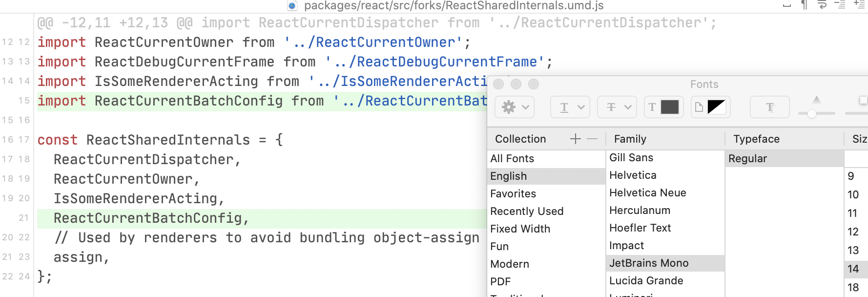Select the All Fonts collection
868x297 pixels.
pyautogui.click(x=546, y=158)
